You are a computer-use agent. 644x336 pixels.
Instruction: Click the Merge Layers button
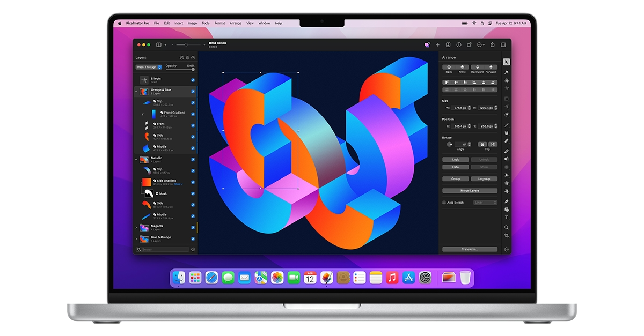point(470,191)
